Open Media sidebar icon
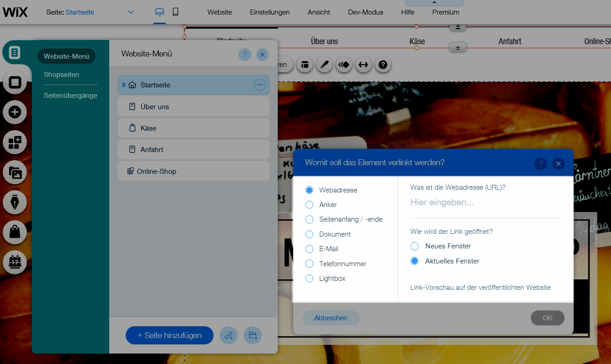Screen dimensions: 611x364 pyautogui.click(x=15, y=172)
